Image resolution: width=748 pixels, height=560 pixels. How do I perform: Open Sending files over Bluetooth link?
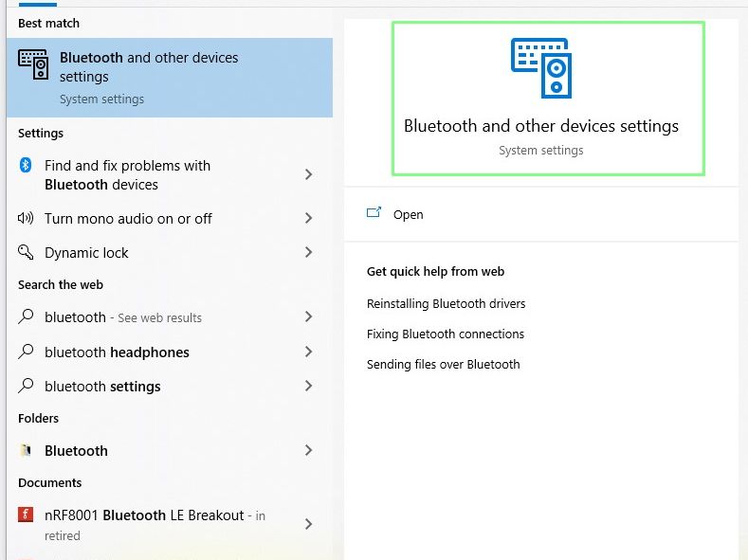tap(443, 365)
